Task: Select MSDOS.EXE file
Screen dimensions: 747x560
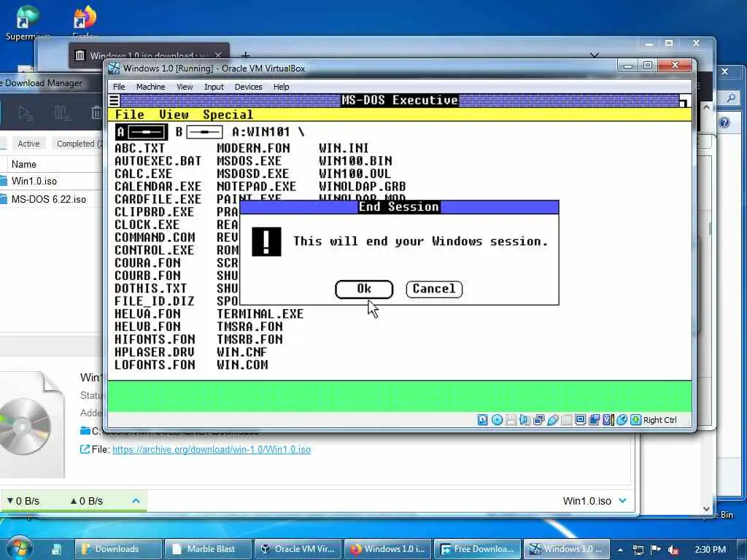Action: pyautogui.click(x=249, y=161)
